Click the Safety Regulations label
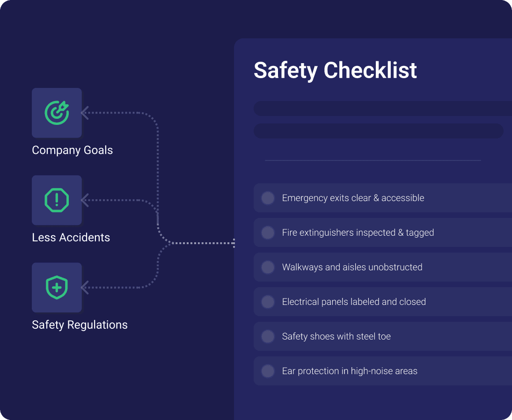Screen dimensions: 512x420 [x=80, y=325]
